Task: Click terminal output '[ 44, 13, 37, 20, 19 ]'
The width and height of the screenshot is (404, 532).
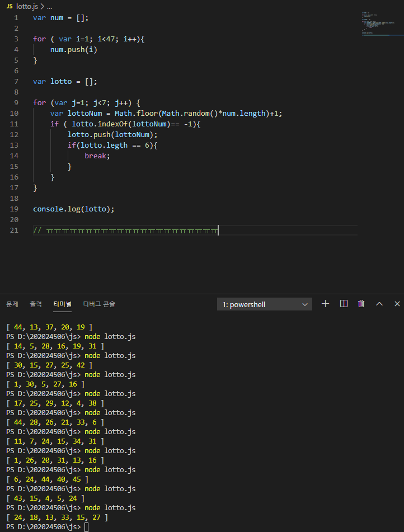Action: tap(49, 327)
